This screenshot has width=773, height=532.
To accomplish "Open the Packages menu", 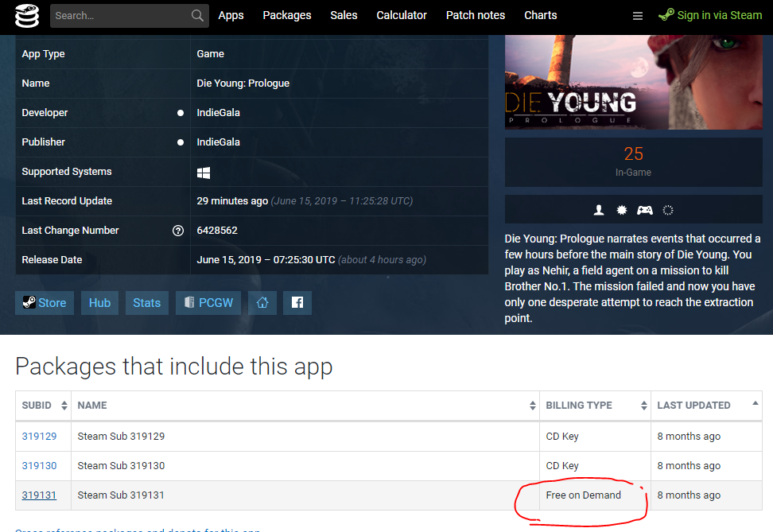I will point(287,16).
